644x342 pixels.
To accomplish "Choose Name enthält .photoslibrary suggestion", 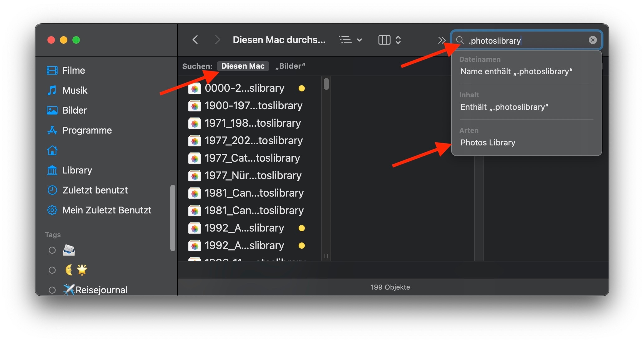I will pyautogui.click(x=516, y=71).
